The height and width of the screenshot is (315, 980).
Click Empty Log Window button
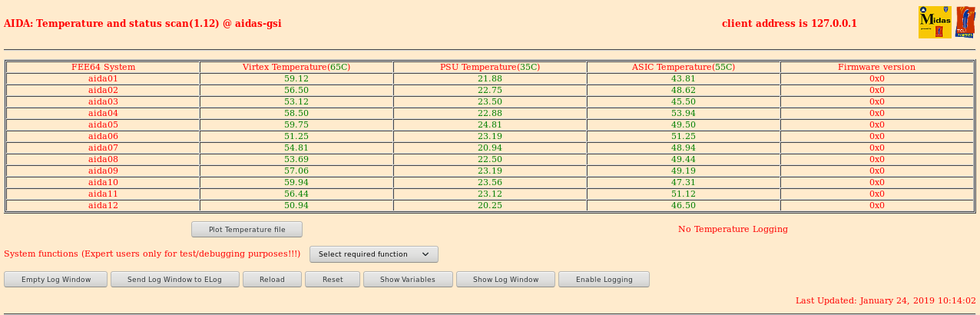(x=56, y=280)
